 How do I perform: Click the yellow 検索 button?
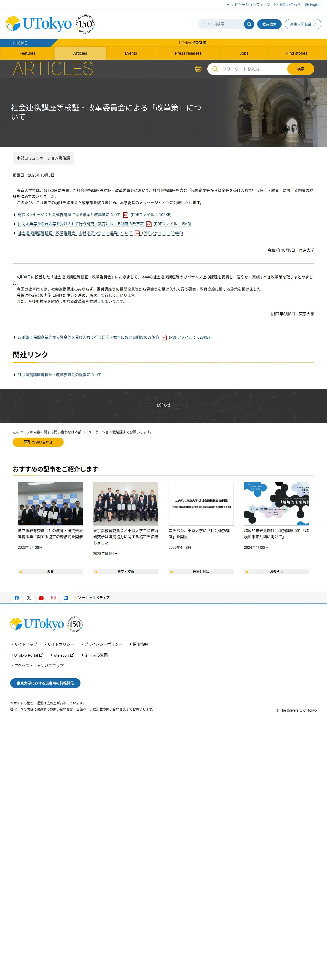[301, 69]
